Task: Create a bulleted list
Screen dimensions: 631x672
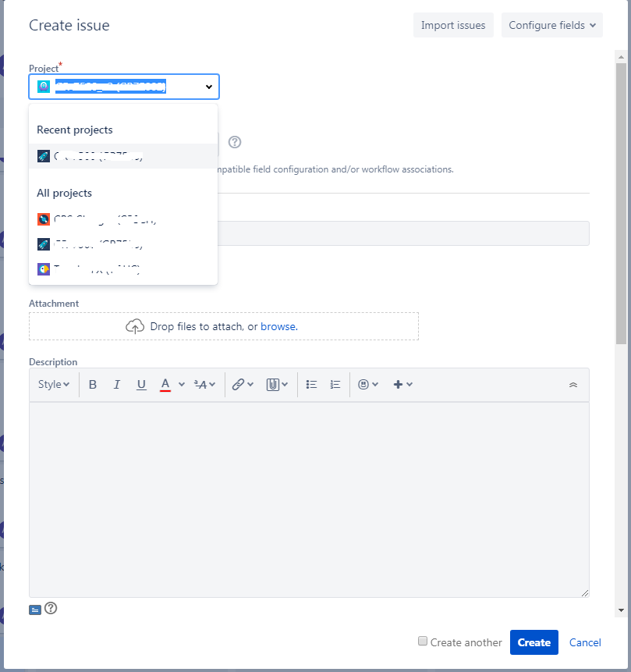Action: pyautogui.click(x=311, y=385)
